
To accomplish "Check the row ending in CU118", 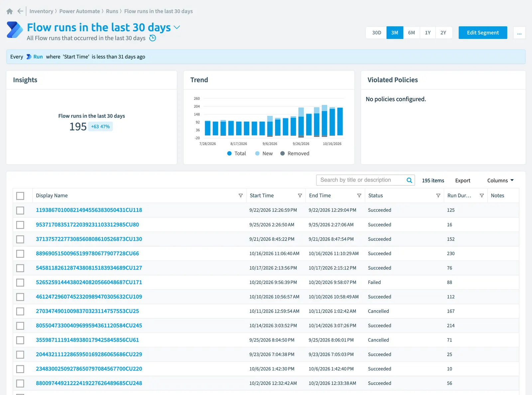I will coord(20,210).
